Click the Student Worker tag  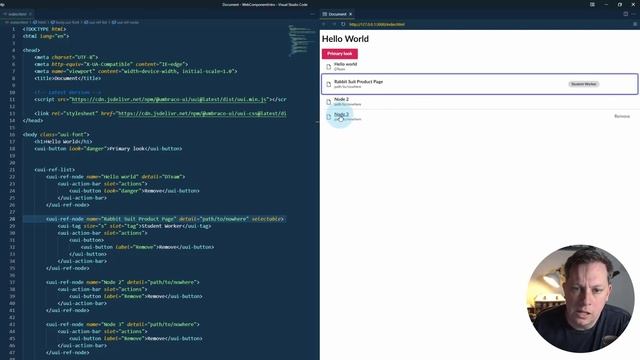(x=584, y=84)
